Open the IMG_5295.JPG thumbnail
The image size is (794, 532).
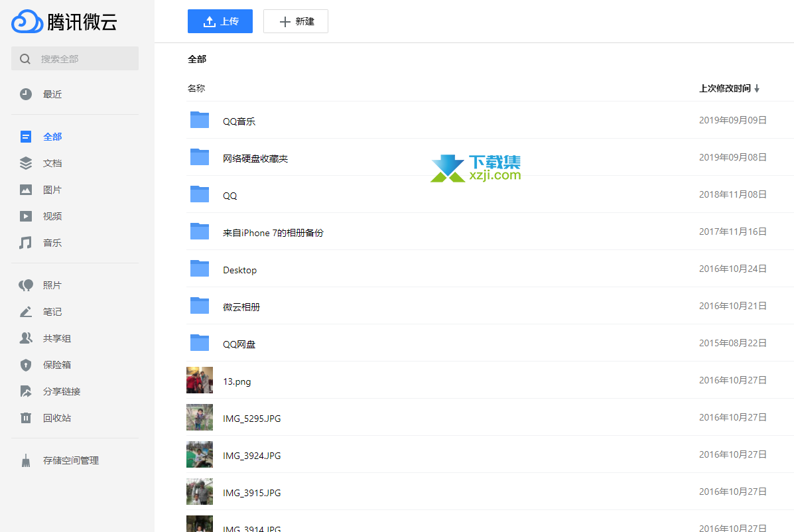click(200, 417)
